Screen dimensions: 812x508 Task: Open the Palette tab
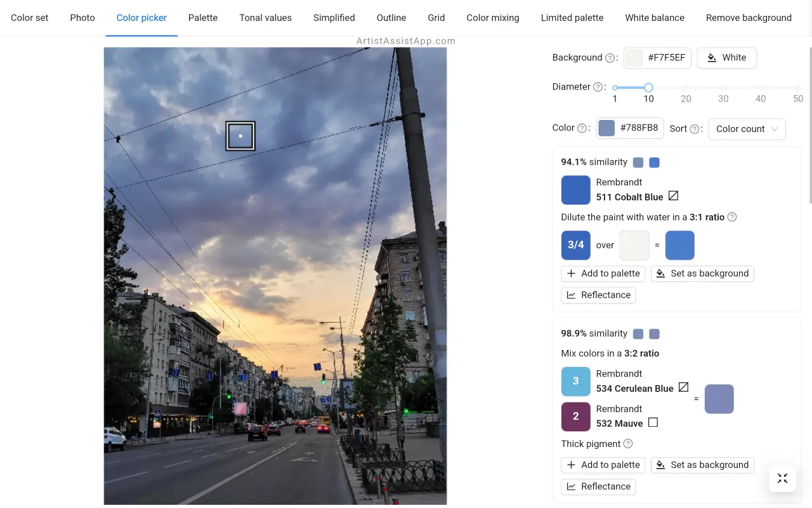[x=203, y=18]
